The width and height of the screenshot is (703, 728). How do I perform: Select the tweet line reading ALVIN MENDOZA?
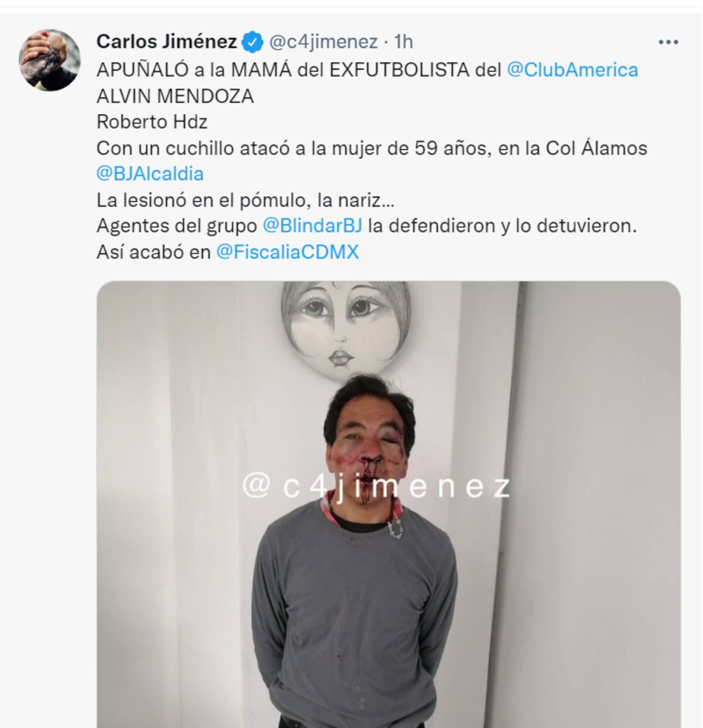[x=175, y=96]
